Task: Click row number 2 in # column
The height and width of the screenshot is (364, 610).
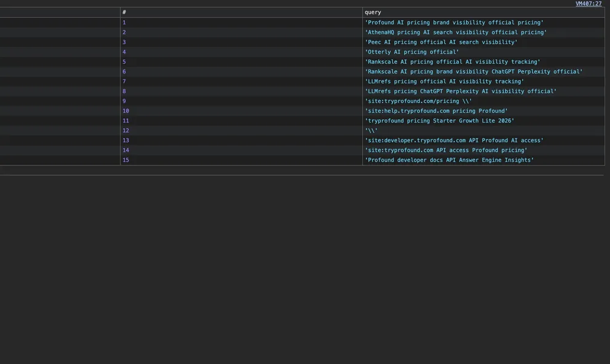Action: [x=124, y=32]
